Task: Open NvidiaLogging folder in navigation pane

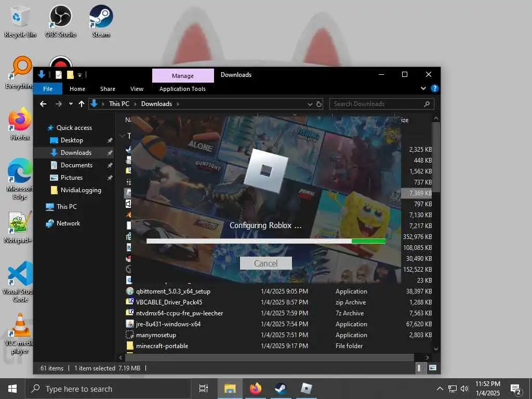Action: pos(81,190)
